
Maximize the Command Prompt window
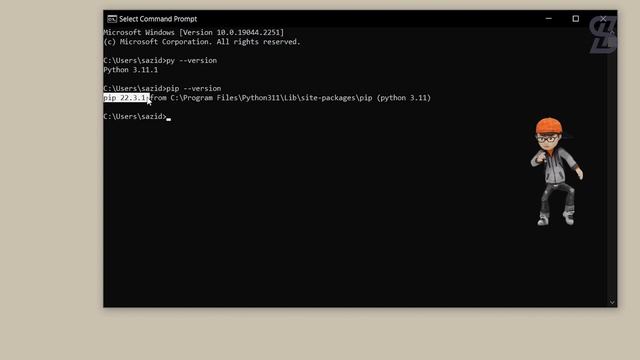576,18
